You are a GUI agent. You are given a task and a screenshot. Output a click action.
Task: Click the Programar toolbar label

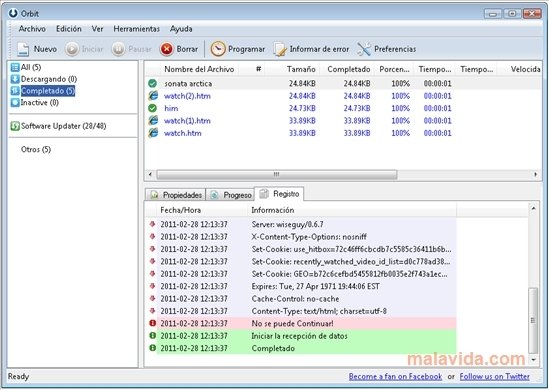pos(246,49)
